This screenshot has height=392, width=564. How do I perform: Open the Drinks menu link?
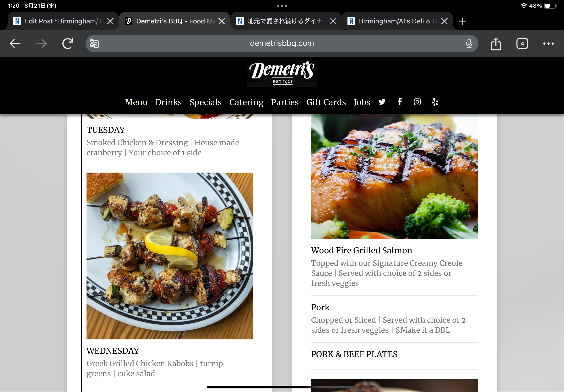coord(168,102)
